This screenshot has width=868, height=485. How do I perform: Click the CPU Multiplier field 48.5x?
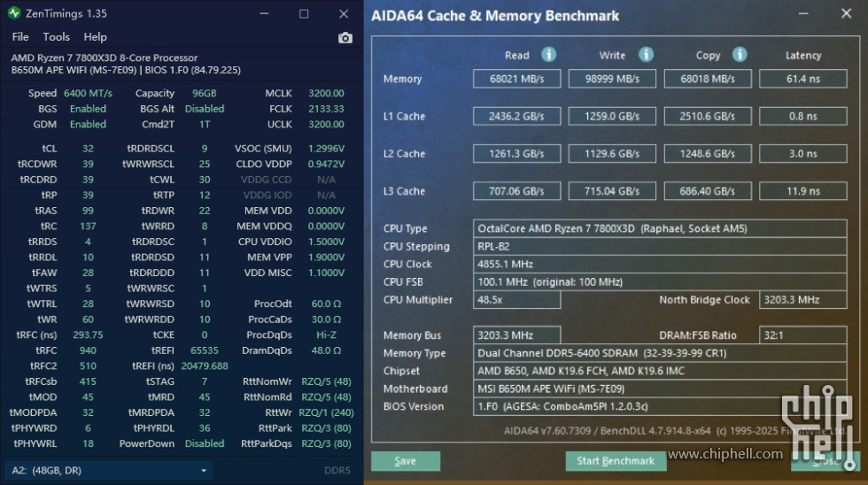(x=516, y=299)
